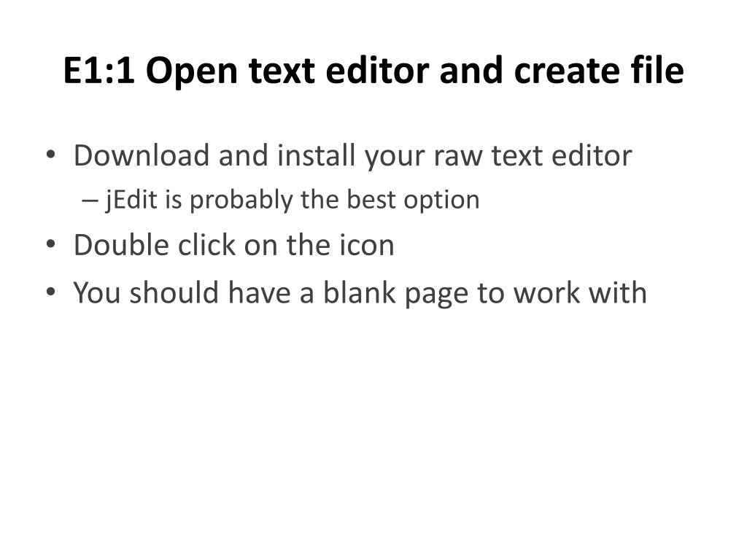Click the word 'install' in the first bullet
This screenshot has width=747, height=560.
point(317,155)
